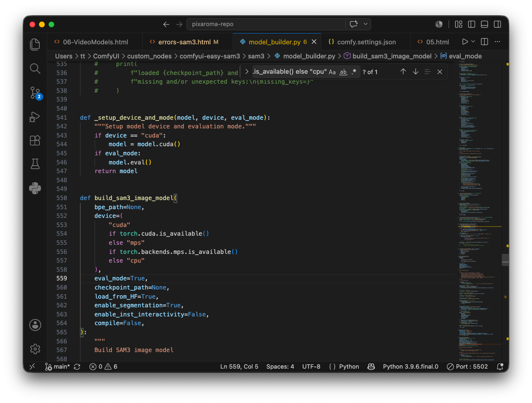
Task: Click the Customize Layout icon
Action: tap(459, 24)
